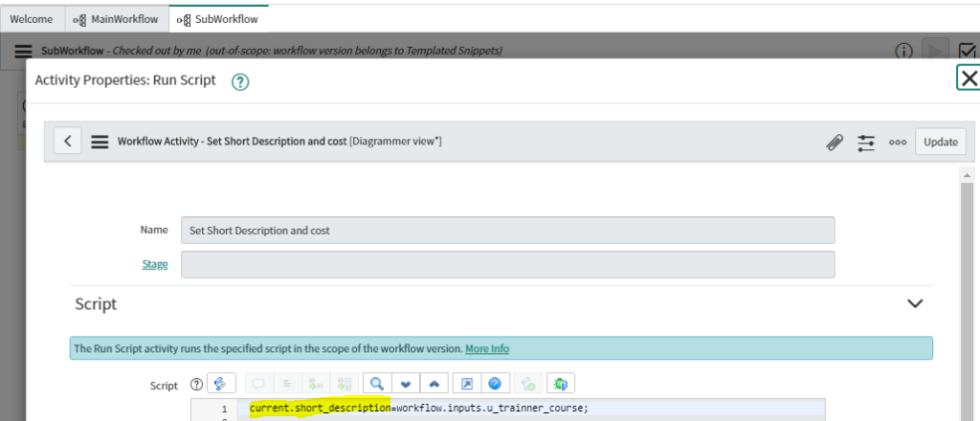Format code with the toolbar icon
The width and height of the screenshot is (980, 421).
click(x=287, y=383)
